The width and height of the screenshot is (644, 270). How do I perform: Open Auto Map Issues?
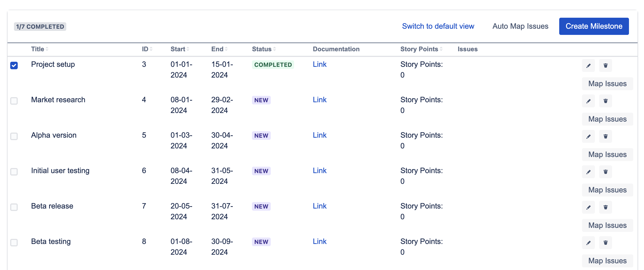coord(520,26)
